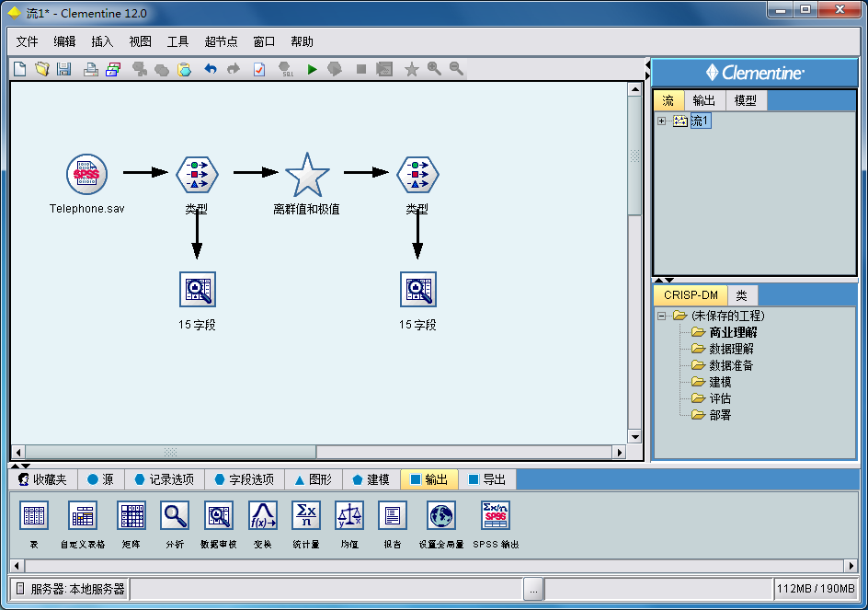Image resolution: width=868 pixels, height=610 pixels.
Task: Click the Telephone.sav SPSS source node
Action: click(x=87, y=174)
